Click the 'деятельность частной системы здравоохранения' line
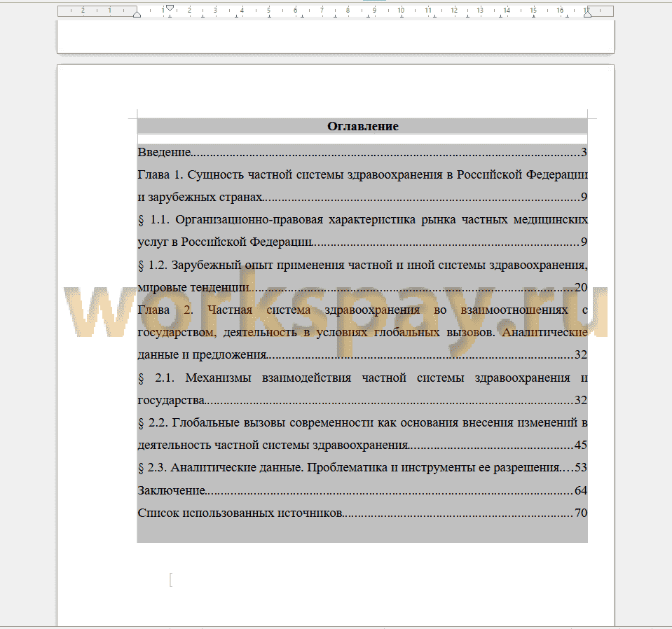 pos(362,445)
